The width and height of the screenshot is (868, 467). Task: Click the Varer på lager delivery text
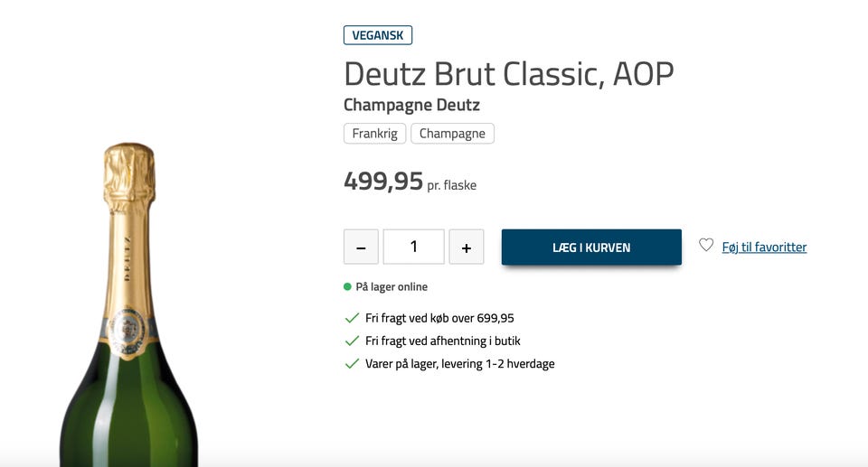click(460, 364)
